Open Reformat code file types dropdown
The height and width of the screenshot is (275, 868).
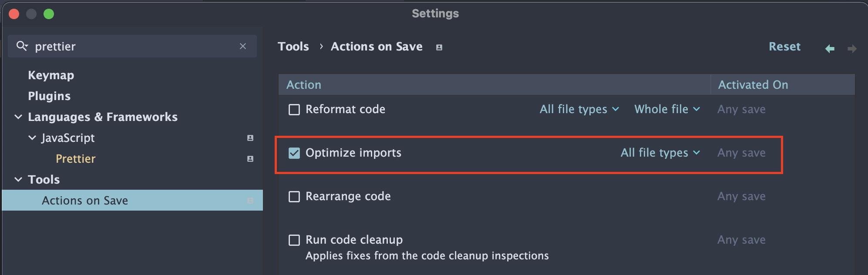579,109
